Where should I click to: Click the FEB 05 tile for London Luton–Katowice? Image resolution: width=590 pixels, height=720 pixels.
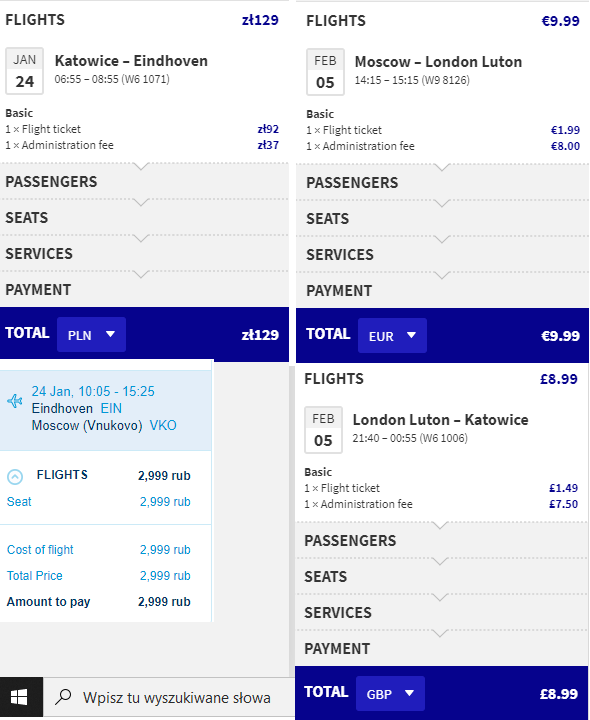pyautogui.click(x=323, y=430)
